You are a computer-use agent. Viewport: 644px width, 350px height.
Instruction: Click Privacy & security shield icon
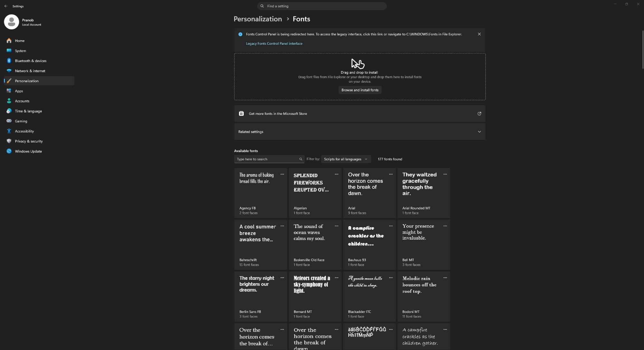[x=9, y=141]
